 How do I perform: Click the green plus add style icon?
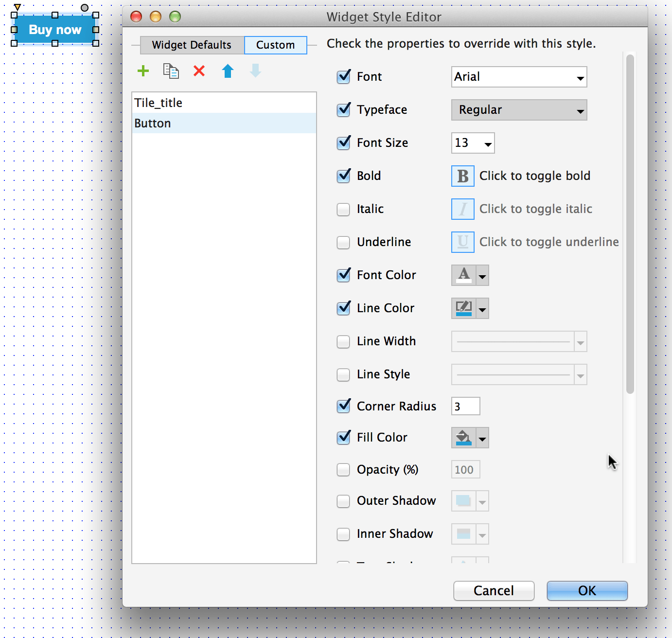pos(143,71)
